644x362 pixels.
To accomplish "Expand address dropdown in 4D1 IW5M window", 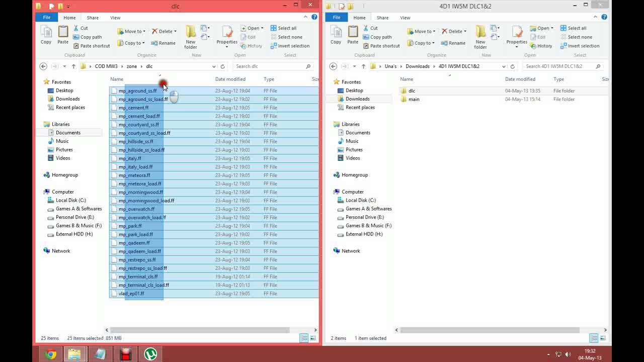I will click(504, 66).
